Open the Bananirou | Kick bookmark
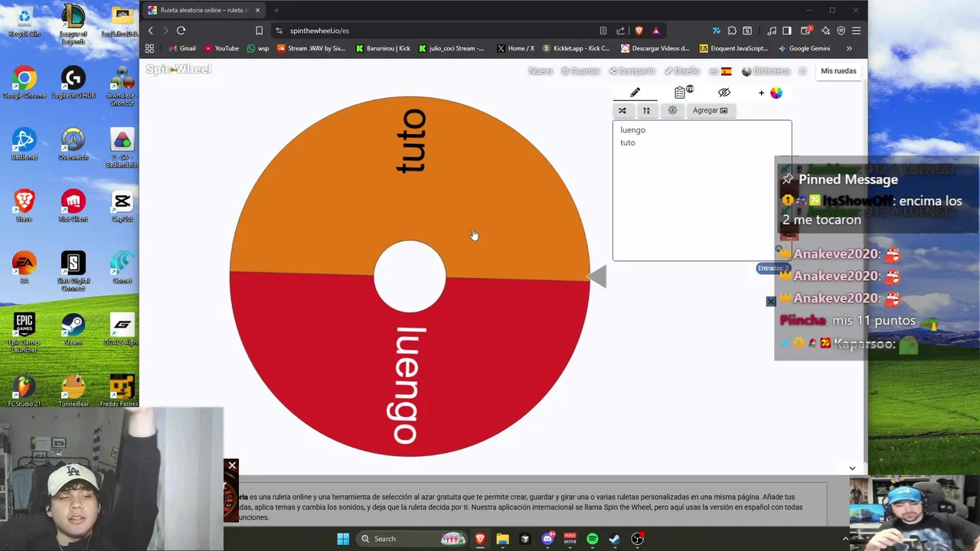Screen dimensions: 980x551 click(x=383, y=48)
